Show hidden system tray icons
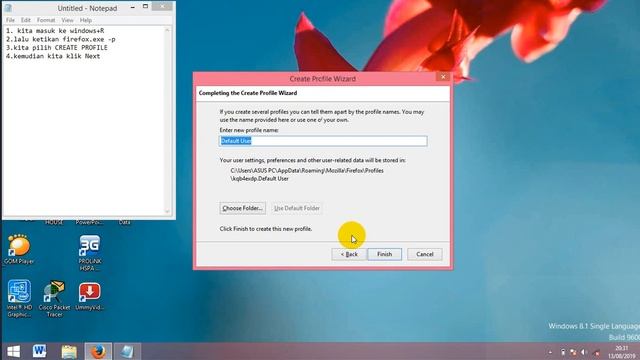Image resolution: width=640 pixels, height=360 pixels. coord(550,352)
